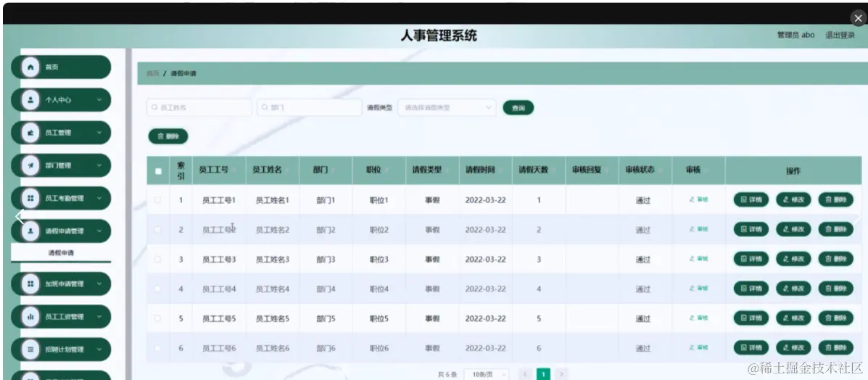Viewport: 868px width, 380px height.
Task: Check the checkbox for row 3
Action: click(158, 259)
